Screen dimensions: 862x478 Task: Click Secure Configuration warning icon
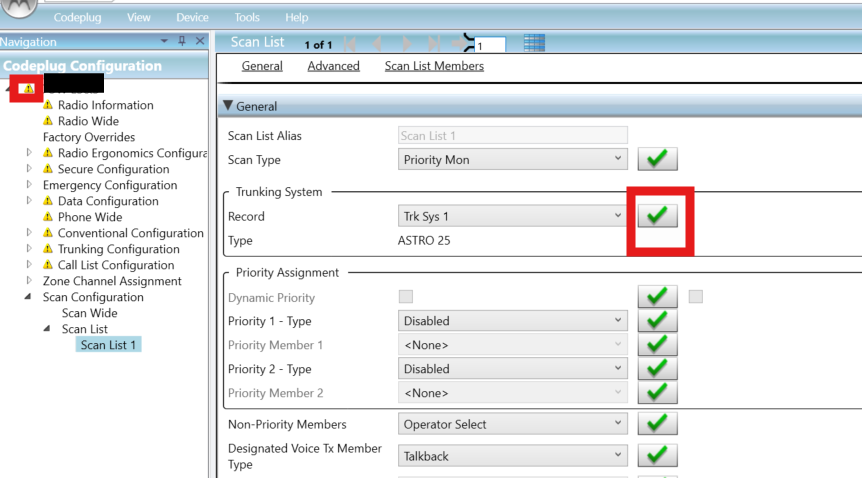click(x=48, y=169)
